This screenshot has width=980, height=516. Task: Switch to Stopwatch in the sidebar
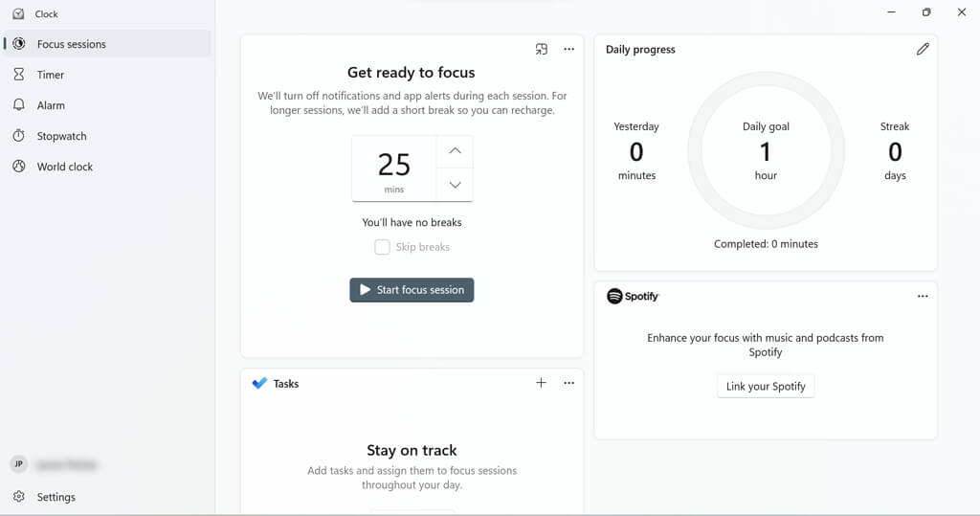(61, 136)
